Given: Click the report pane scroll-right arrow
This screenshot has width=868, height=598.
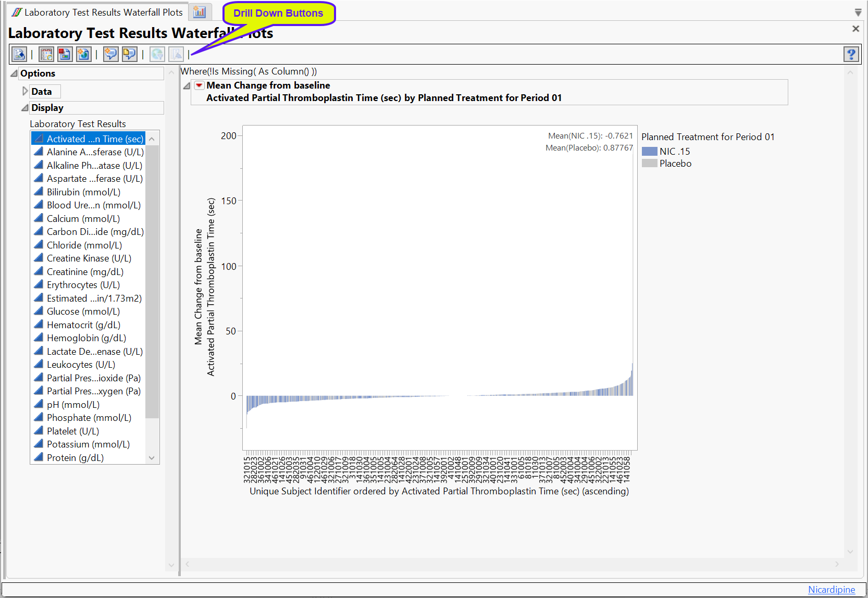Looking at the screenshot, I should pos(837,564).
